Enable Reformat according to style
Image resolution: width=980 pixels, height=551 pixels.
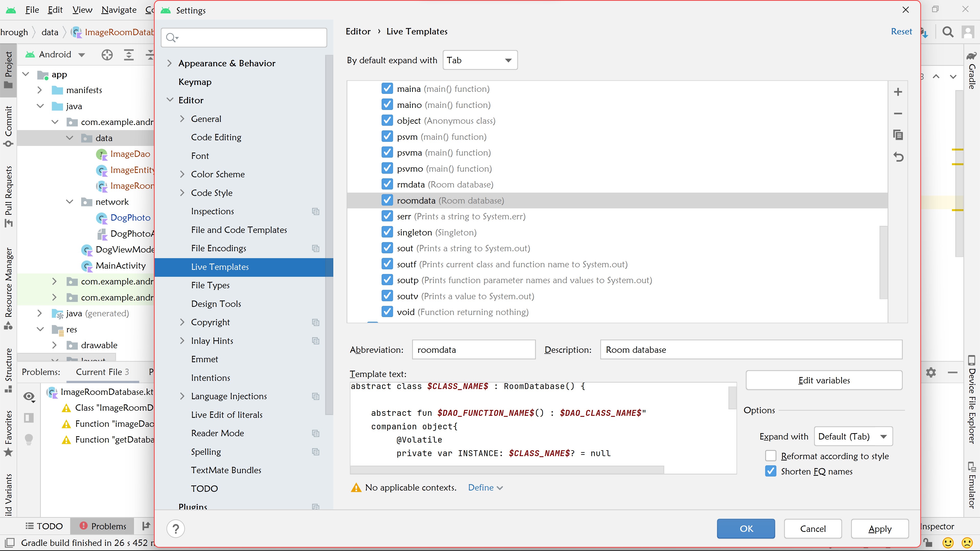(x=770, y=456)
